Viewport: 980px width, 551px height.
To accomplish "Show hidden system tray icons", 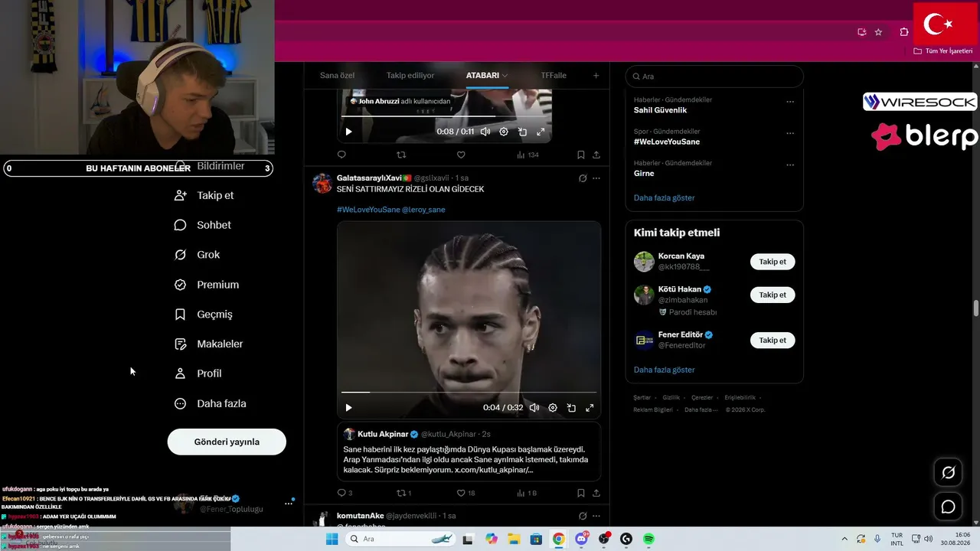I will click(x=844, y=540).
